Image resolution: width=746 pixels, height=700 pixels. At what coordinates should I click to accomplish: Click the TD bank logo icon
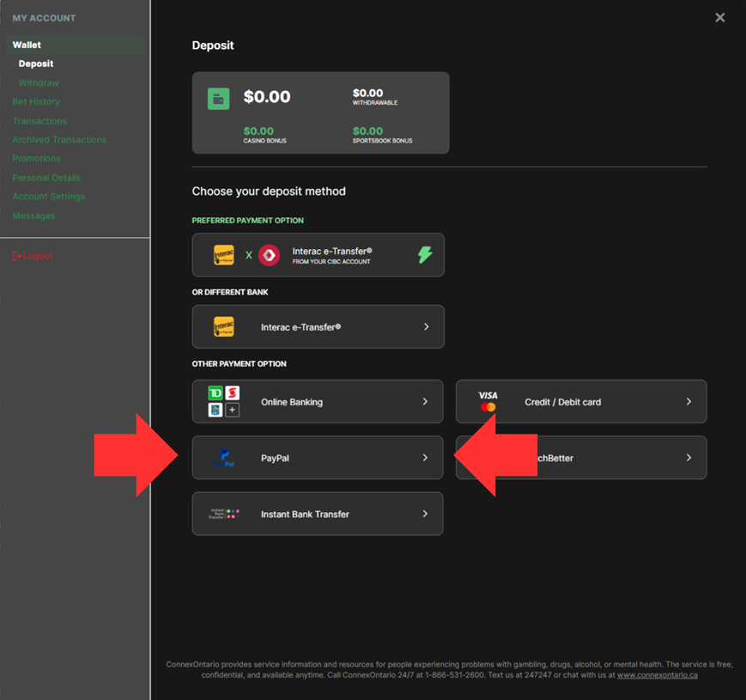point(215,393)
